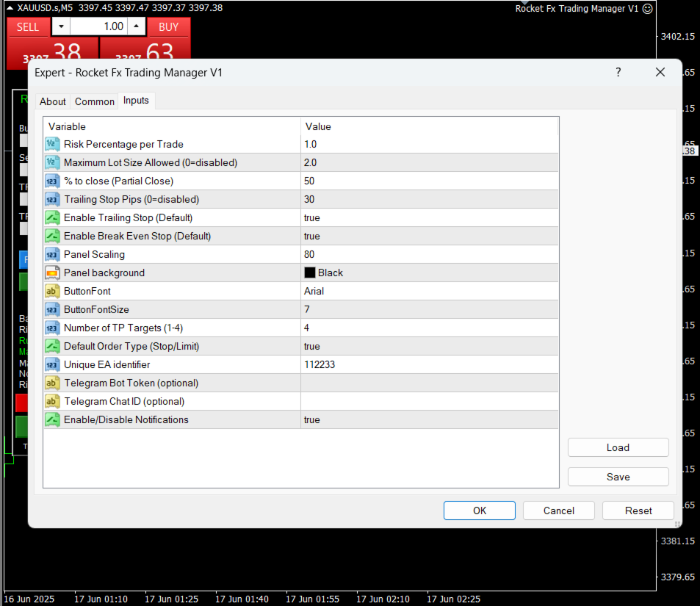The height and width of the screenshot is (606, 700).
Task: Click the Risk Percentage per Trade row icon
Action: [52, 144]
